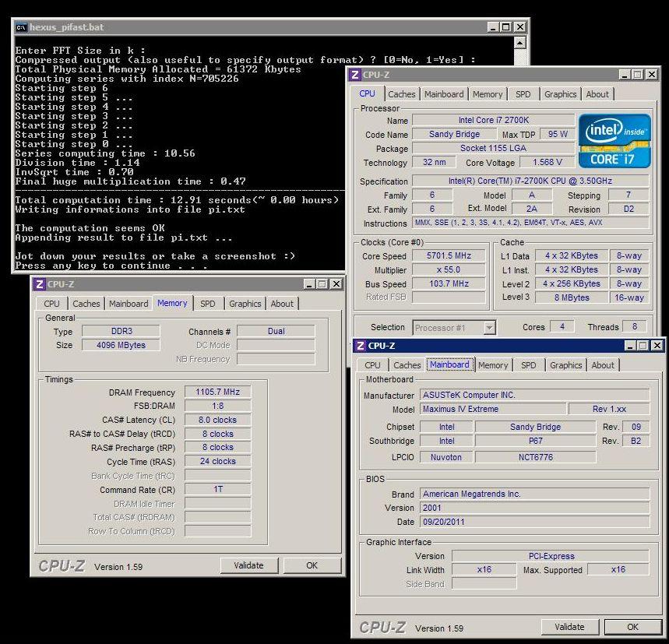669x644 pixels.
Task: Click the LPCIO NCT6776 value
Action: tap(536, 457)
